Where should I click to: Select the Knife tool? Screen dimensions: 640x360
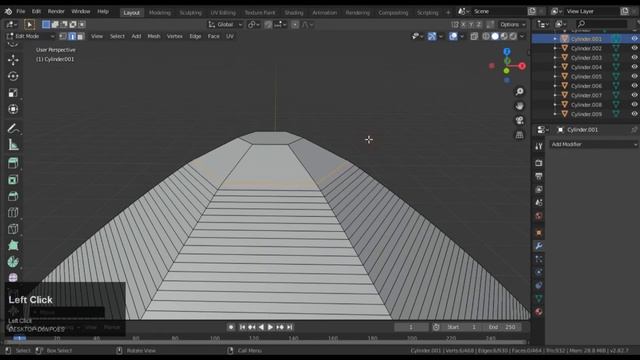pos(13,229)
